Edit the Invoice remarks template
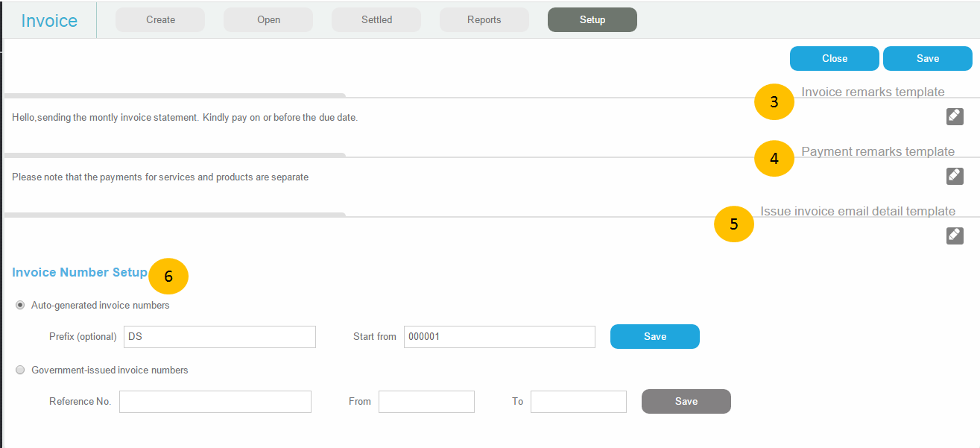Viewport: 980px width, 448px height. click(x=955, y=116)
